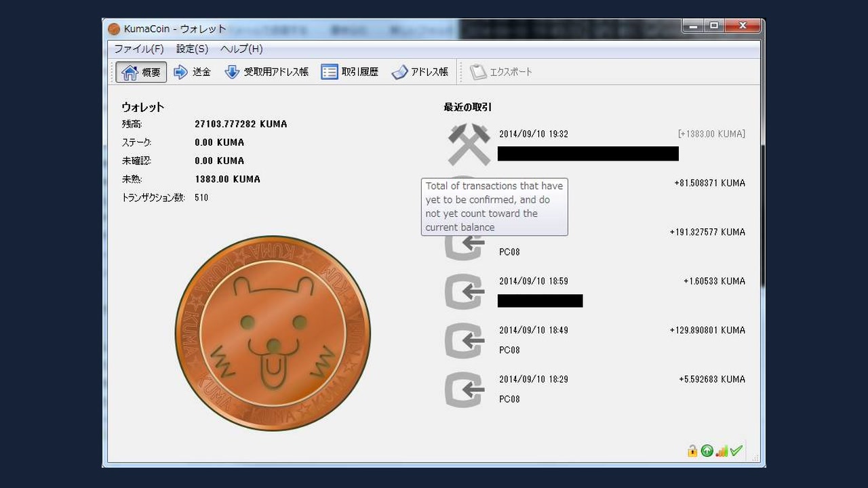
Task: Click the 未熟 immature label
Action: click(132, 179)
